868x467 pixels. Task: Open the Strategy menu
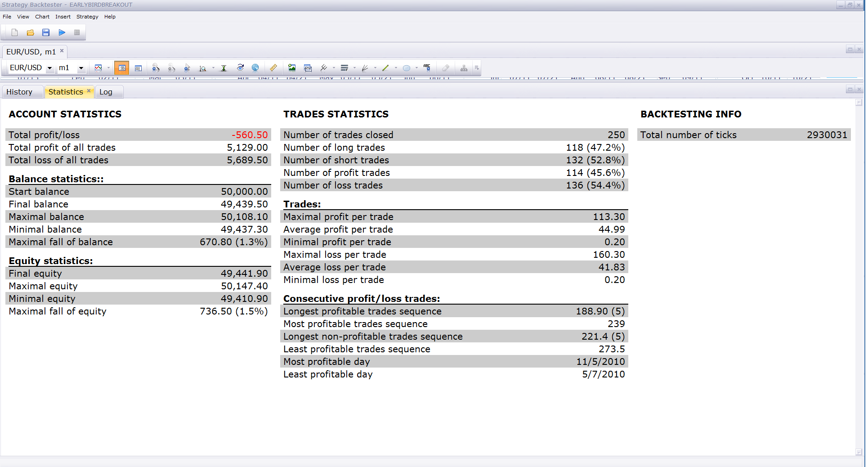coord(87,17)
